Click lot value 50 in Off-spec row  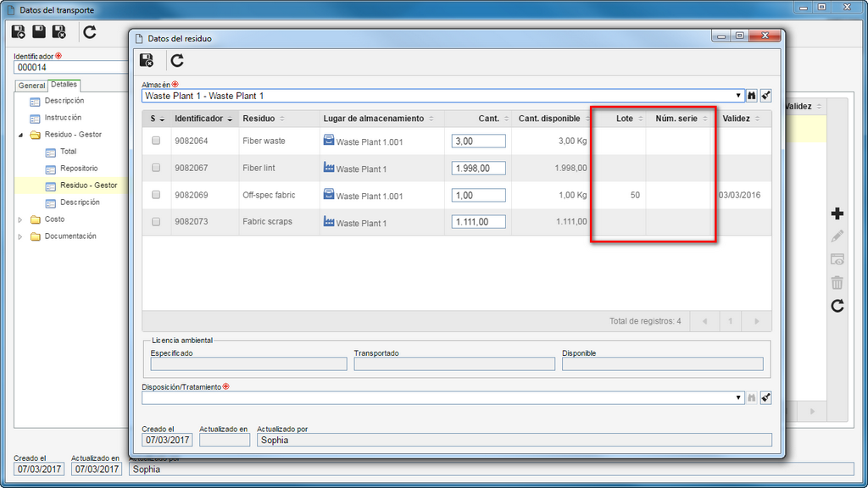tap(635, 196)
